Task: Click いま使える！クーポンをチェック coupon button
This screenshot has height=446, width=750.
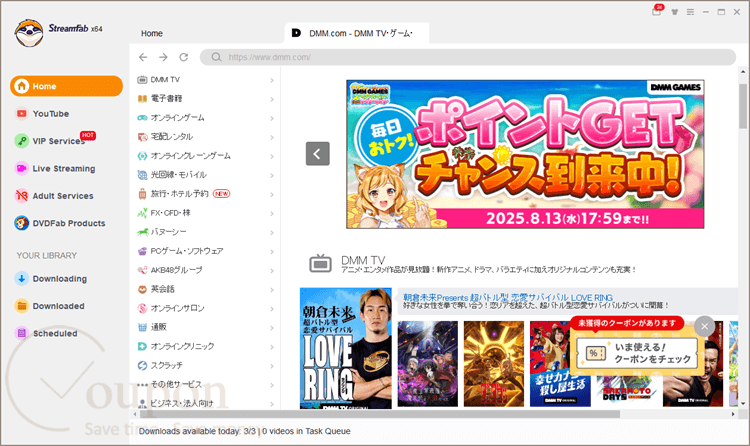Action: (637, 353)
